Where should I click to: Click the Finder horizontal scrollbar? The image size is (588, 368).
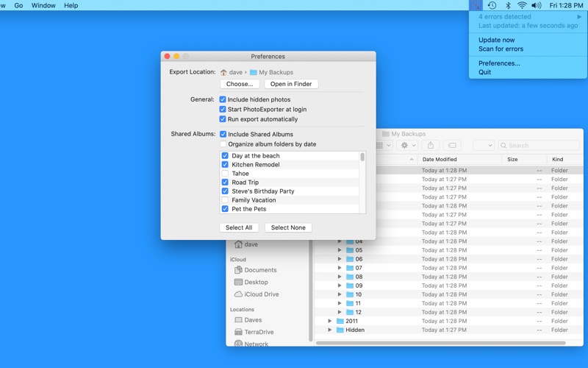click(x=440, y=343)
